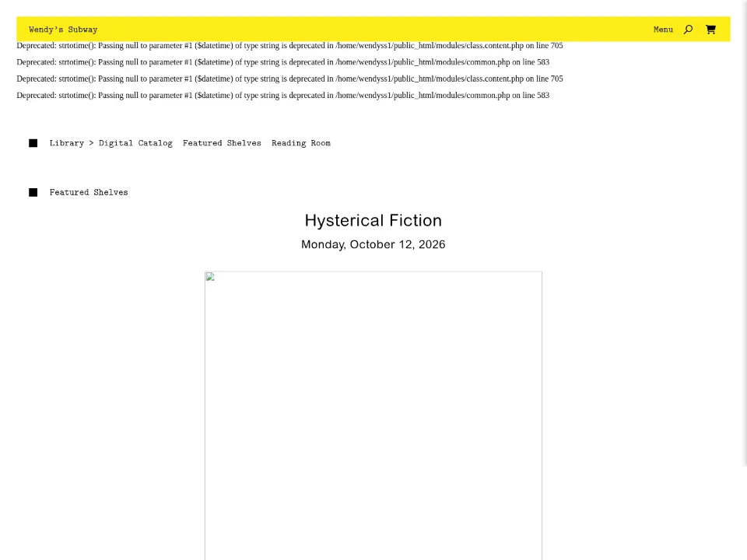Open the Digital Catalog link
This screenshot has width=747, height=560.
(x=135, y=143)
